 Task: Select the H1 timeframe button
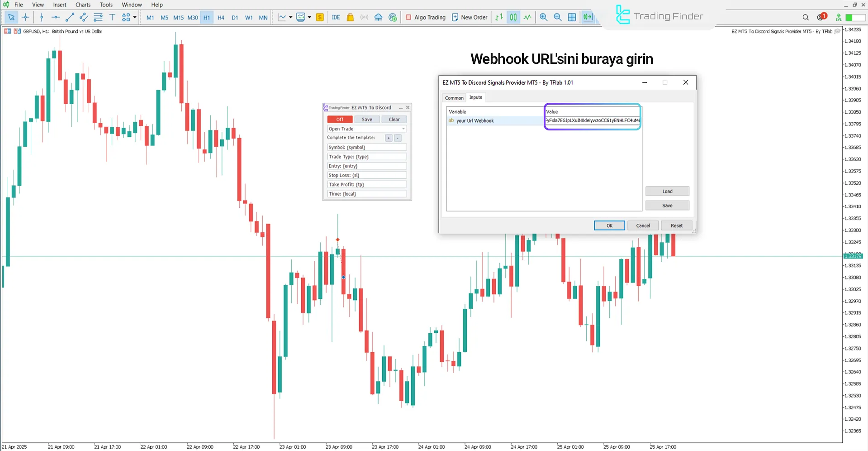click(207, 18)
